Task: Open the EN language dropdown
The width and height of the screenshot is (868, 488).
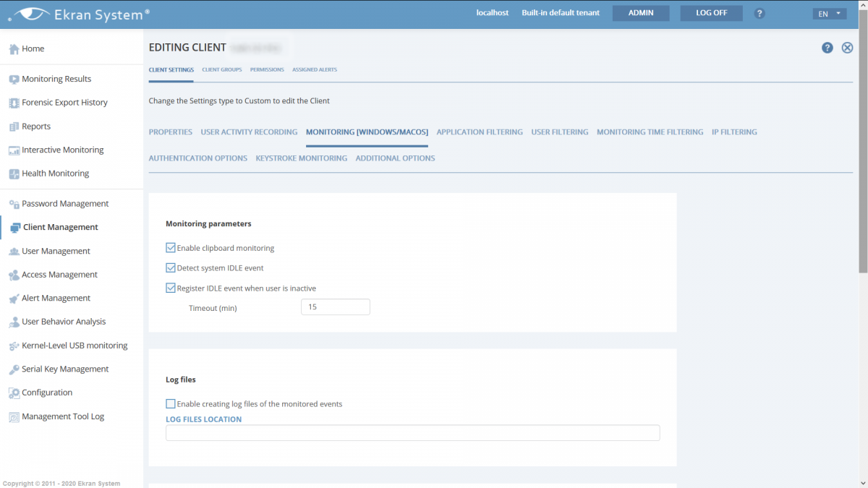Action: click(828, 14)
